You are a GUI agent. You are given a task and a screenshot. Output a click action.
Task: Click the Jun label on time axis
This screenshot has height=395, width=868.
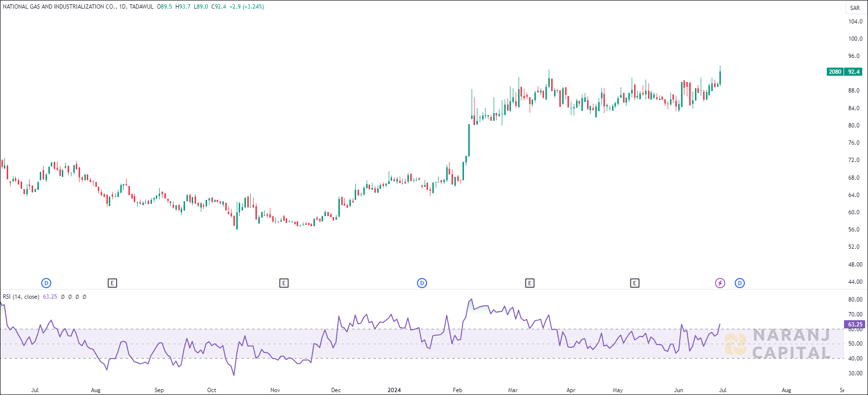(x=679, y=390)
